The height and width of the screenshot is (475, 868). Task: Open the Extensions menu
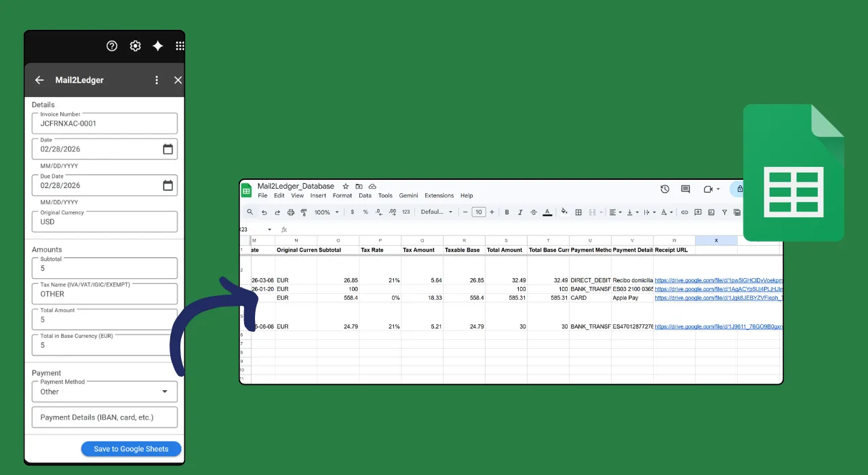439,195
